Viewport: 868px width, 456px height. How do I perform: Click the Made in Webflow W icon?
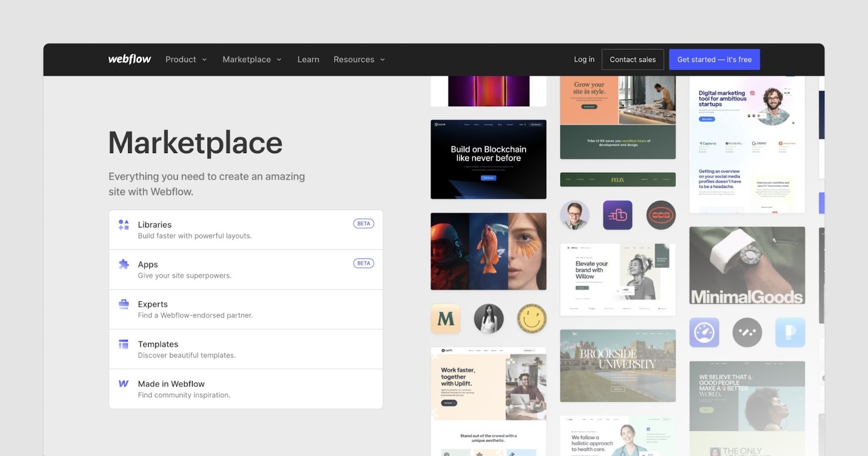coord(124,384)
